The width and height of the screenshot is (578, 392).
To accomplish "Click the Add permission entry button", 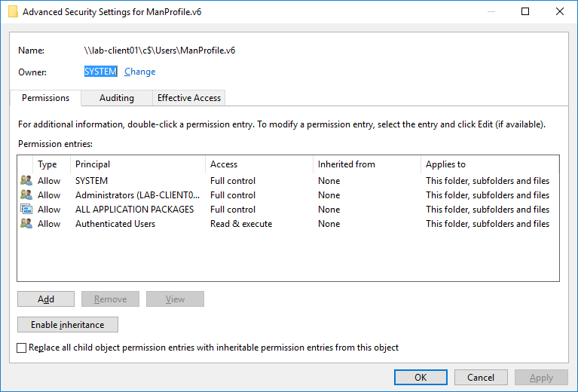I will tap(46, 299).
